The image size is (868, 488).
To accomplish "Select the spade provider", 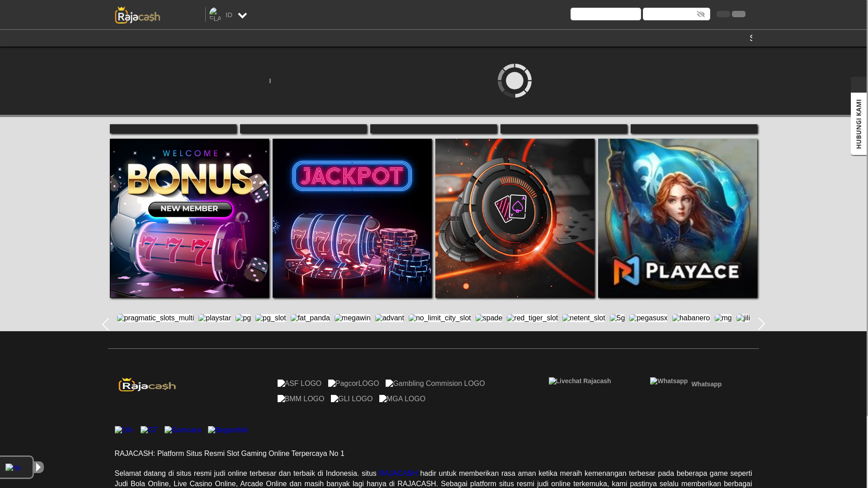I will [x=489, y=318].
